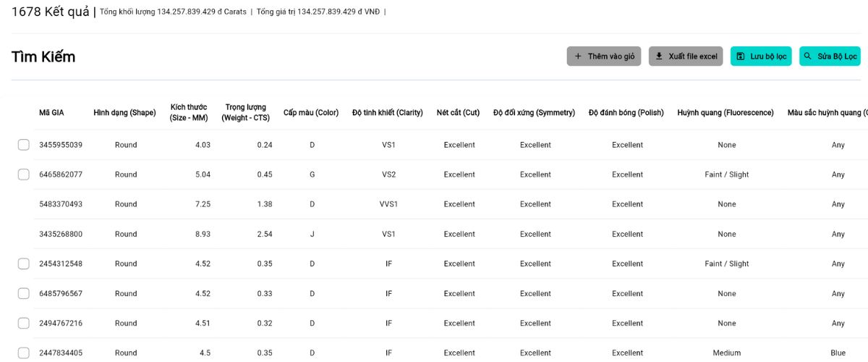Click GIA code 6465862077
Image resolution: width=868 pixels, height=362 pixels.
tap(61, 174)
